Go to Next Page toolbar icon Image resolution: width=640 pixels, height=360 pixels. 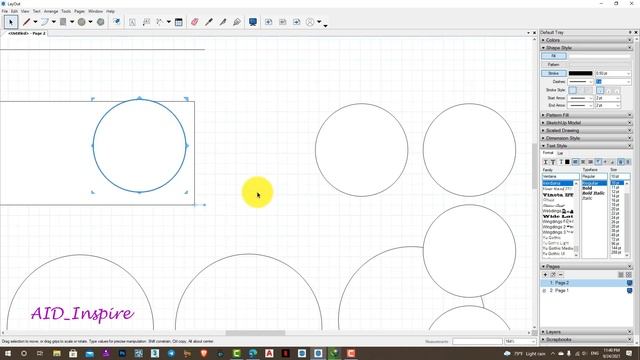[x=296, y=22]
